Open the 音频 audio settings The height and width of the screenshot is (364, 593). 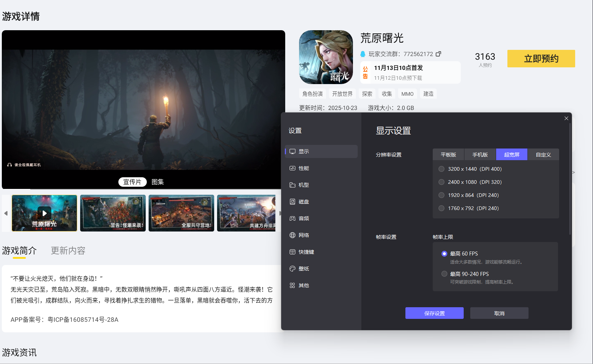(303, 218)
